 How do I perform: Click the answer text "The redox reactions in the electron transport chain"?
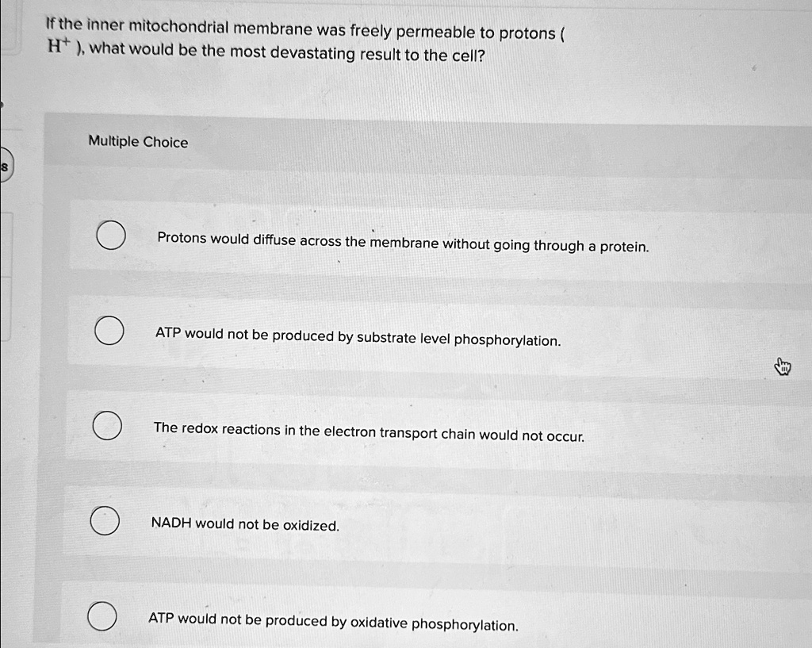[369, 431]
